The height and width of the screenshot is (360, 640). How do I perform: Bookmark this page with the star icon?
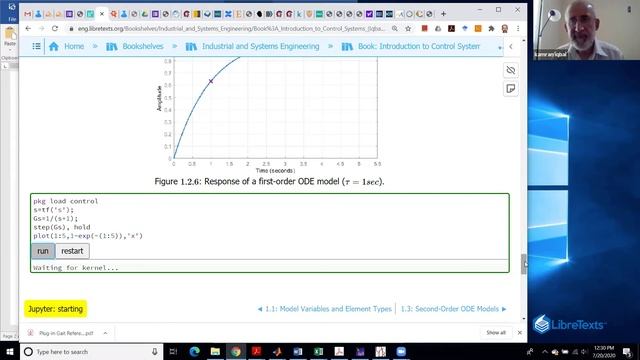click(408, 29)
